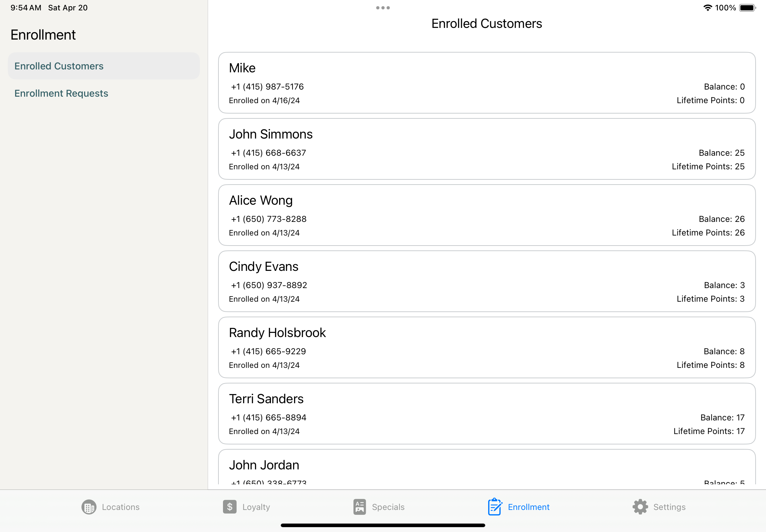Tap the three-dot multitasking icon at top
The width and height of the screenshot is (766, 532).
pos(383,8)
